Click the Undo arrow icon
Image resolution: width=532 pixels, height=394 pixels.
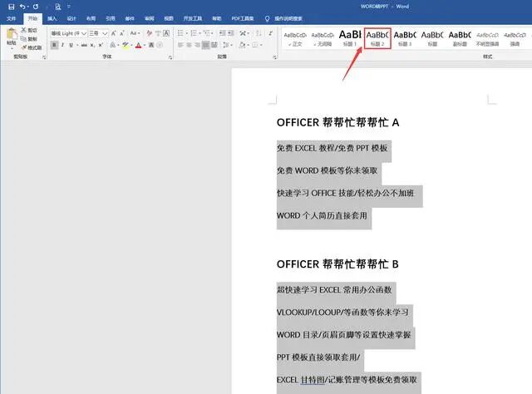click(x=22, y=7)
